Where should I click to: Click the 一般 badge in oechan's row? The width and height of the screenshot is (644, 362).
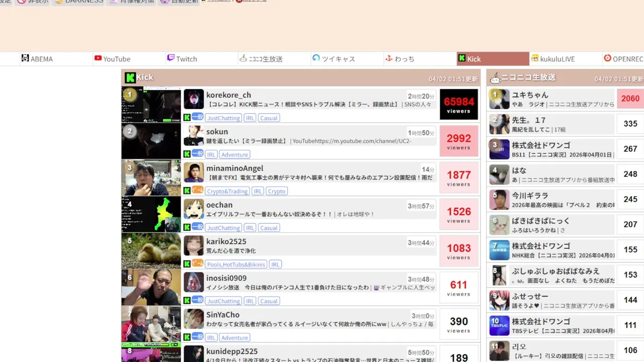tap(197, 227)
